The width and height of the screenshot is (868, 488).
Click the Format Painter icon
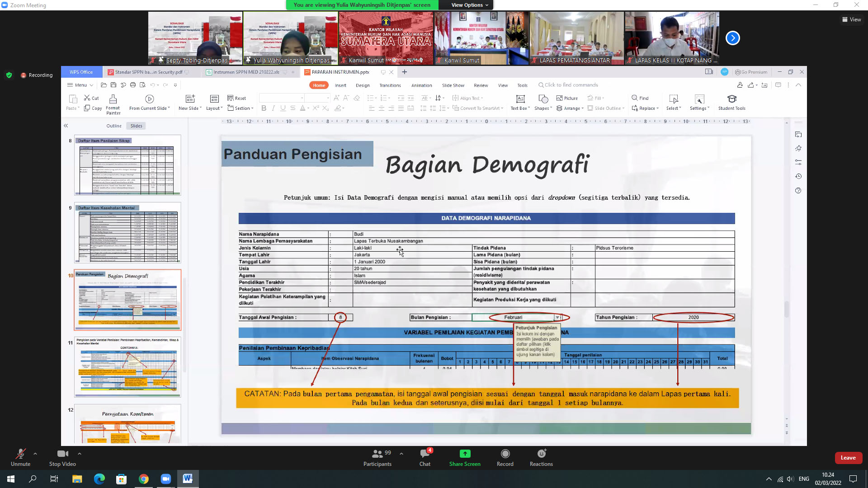coord(113,99)
